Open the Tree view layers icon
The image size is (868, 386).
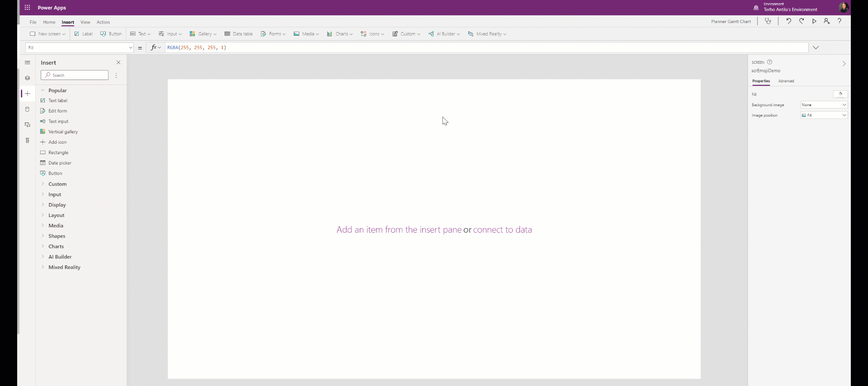tap(28, 78)
